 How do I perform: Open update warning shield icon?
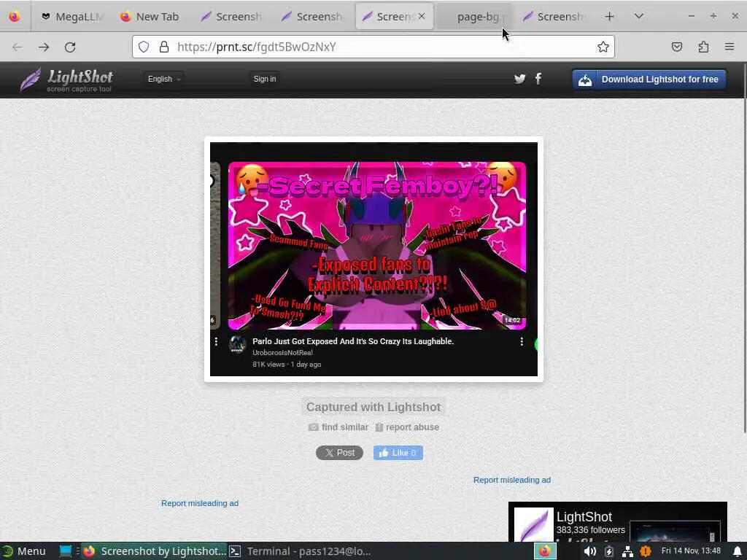tap(646, 551)
